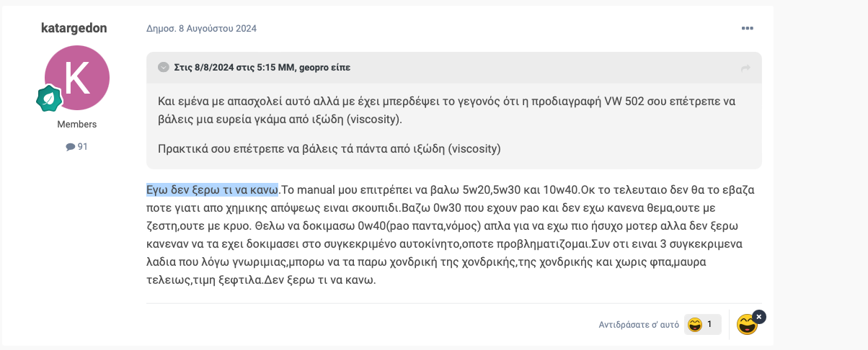The width and height of the screenshot is (868, 350).
Task: Click the Αντιδράσατε σ' αυτό label
Action: (639, 325)
